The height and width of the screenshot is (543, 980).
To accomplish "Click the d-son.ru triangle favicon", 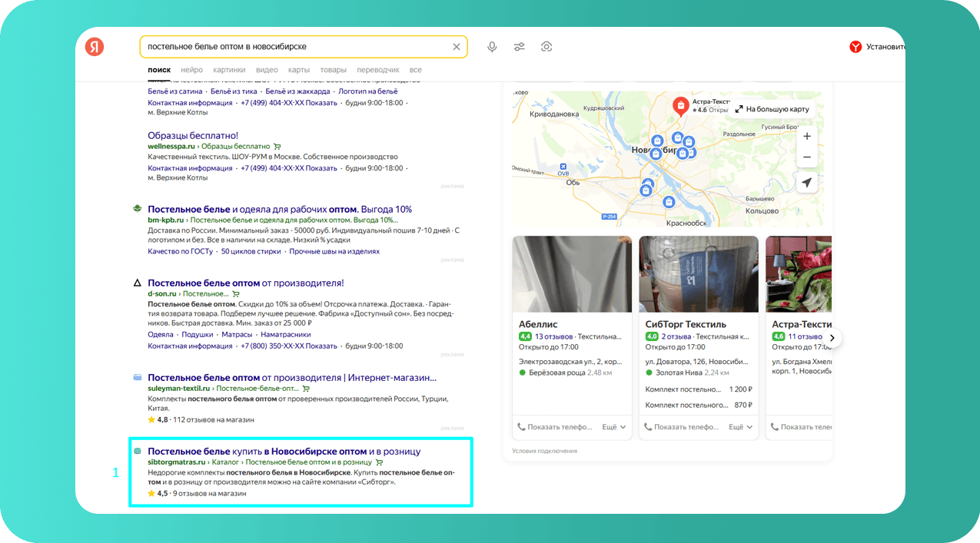I will tap(137, 283).
